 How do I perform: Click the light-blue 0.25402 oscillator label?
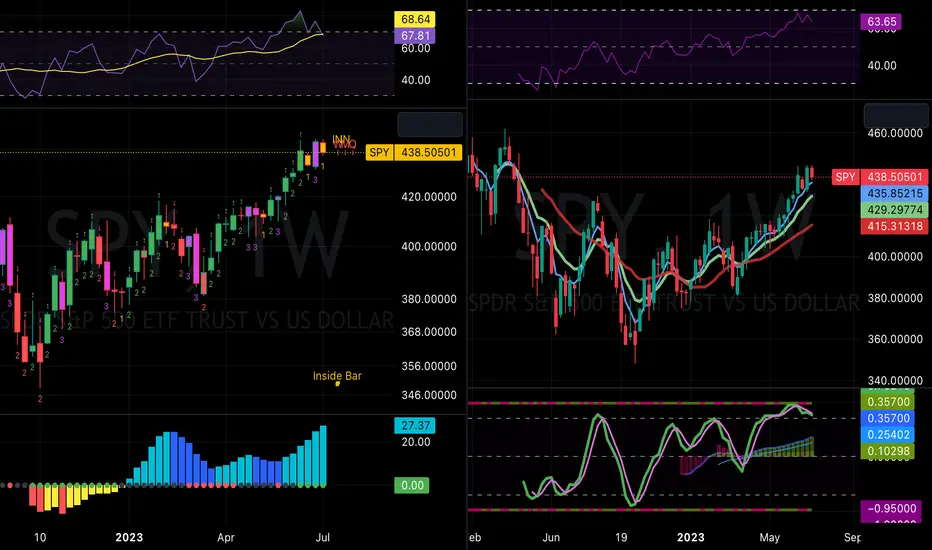pyautogui.click(x=888, y=435)
